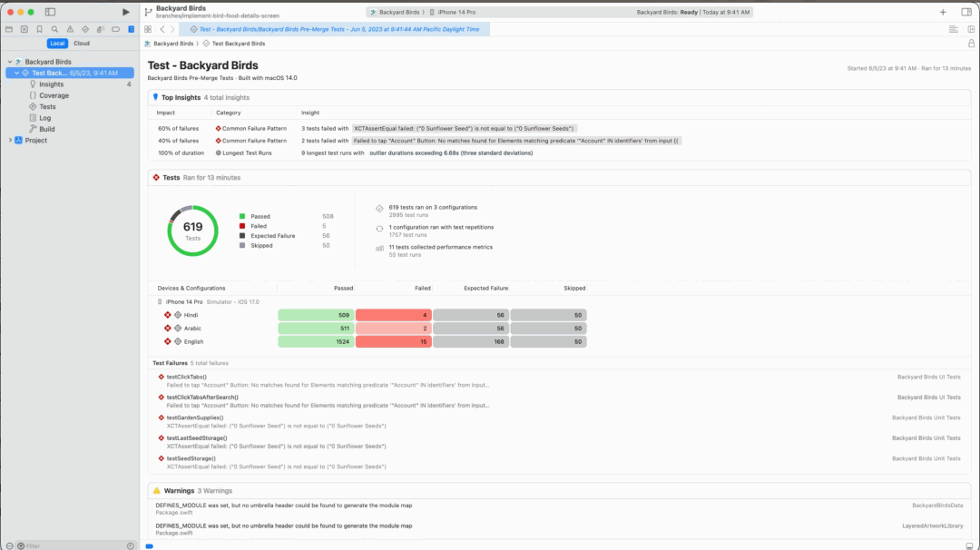
Task: Open the Insights report item
Action: click(51, 84)
